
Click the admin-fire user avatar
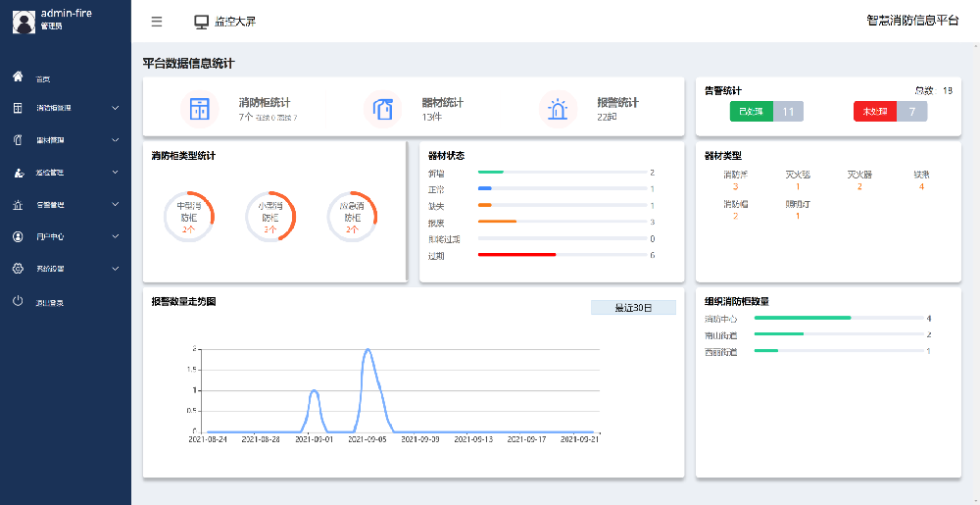[23, 20]
